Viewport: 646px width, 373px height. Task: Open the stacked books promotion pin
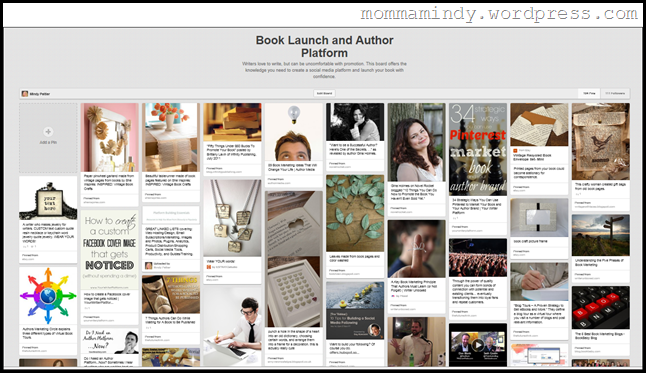(x=232, y=122)
